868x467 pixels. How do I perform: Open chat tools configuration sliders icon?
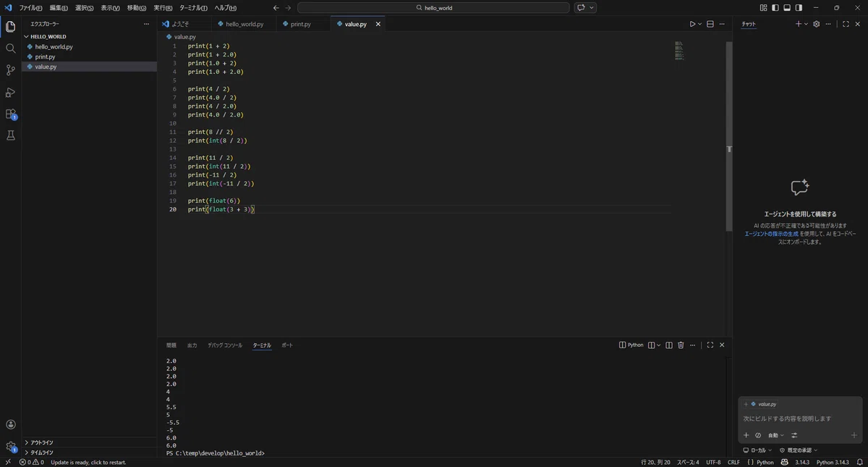click(x=794, y=435)
